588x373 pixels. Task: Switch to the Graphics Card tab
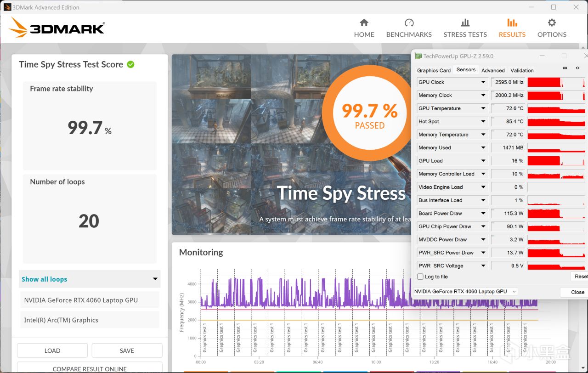[x=434, y=70]
